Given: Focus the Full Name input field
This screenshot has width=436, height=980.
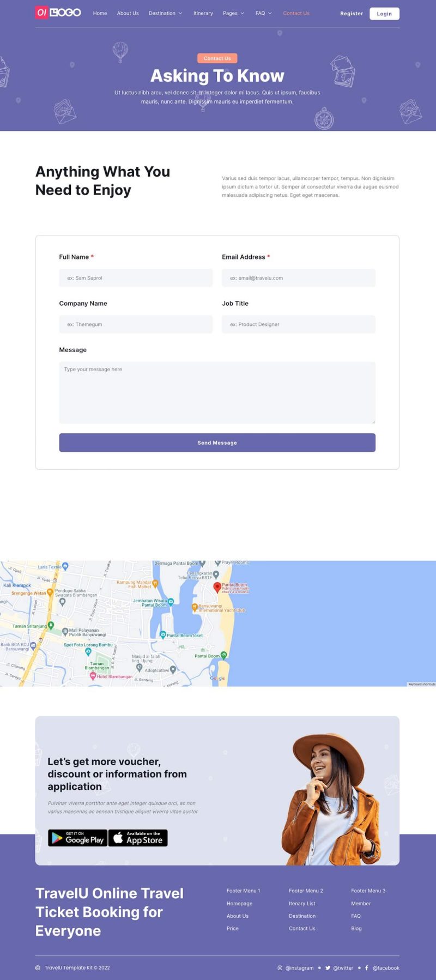Looking at the screenshot, I should click(x=136, y=278).
